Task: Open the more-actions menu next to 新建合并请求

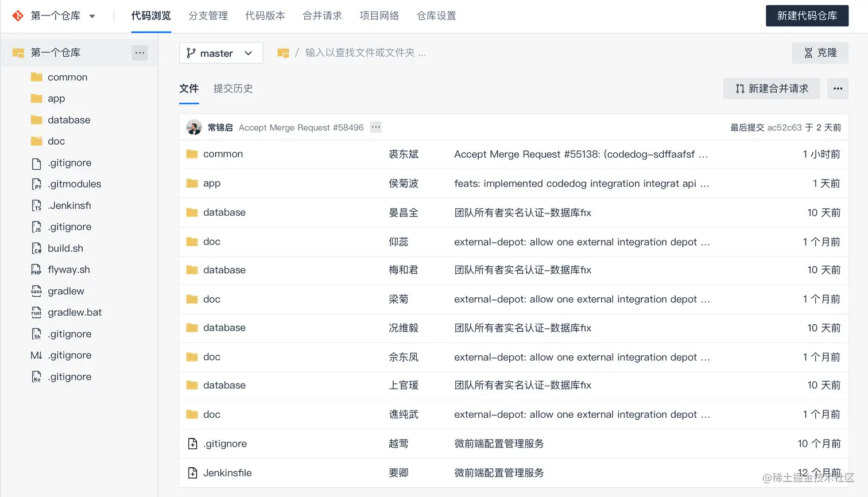Action: pyautogui.click(x=838, y=88)
